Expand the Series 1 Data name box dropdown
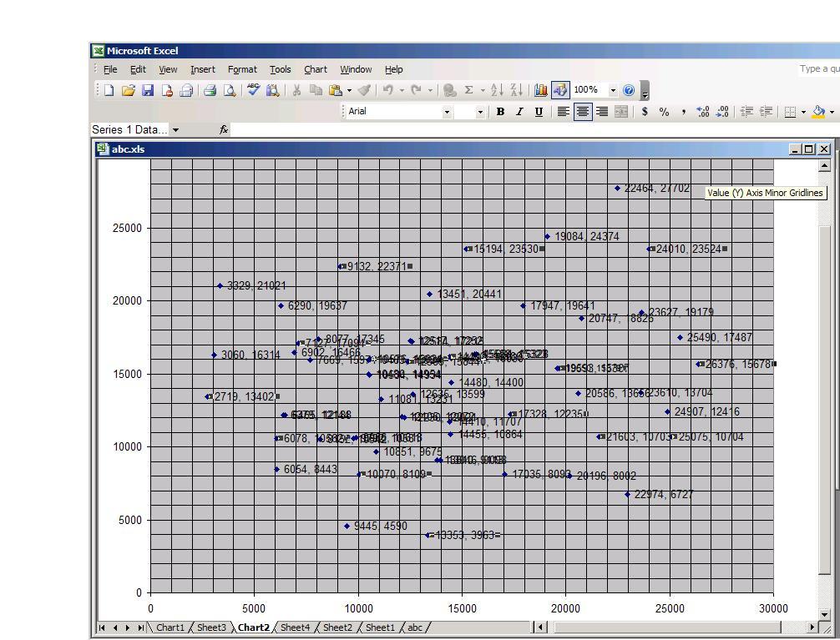The height and width of the screenshot is (640, 840). click(x=175, y=129)
